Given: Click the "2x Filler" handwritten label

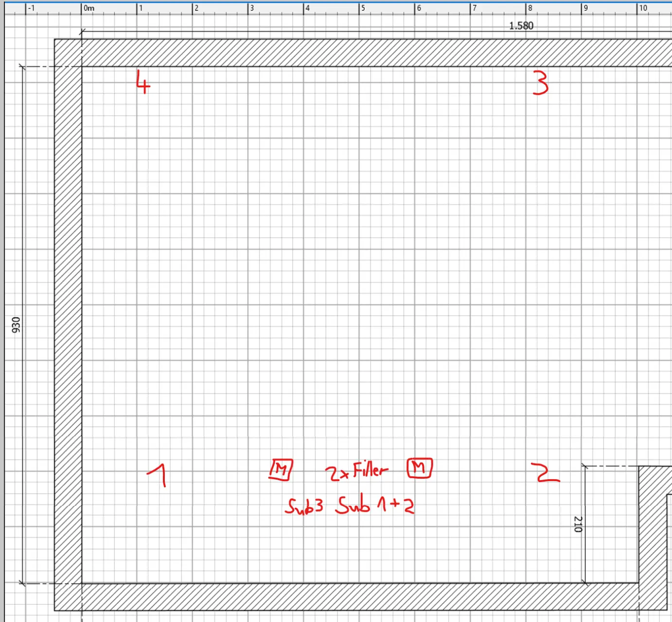Looking at the screenshot, I should coord(356,471).
